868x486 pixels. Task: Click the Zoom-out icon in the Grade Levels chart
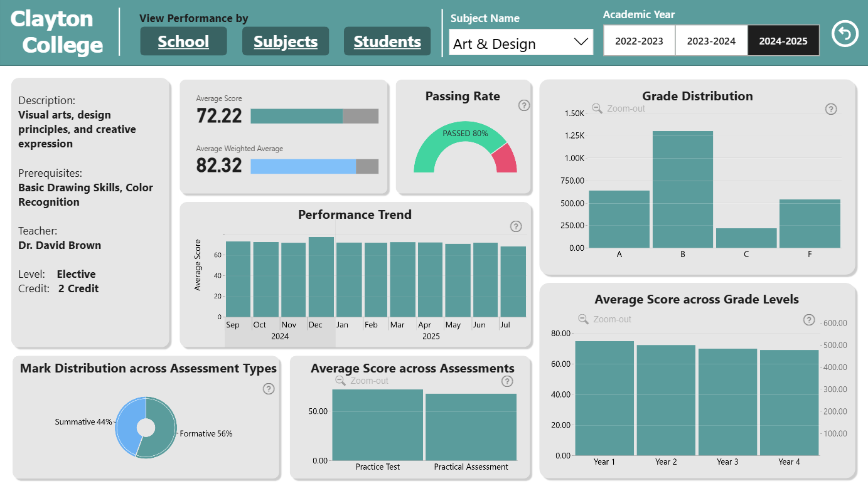pyautogui.click(x=584, y=319)
